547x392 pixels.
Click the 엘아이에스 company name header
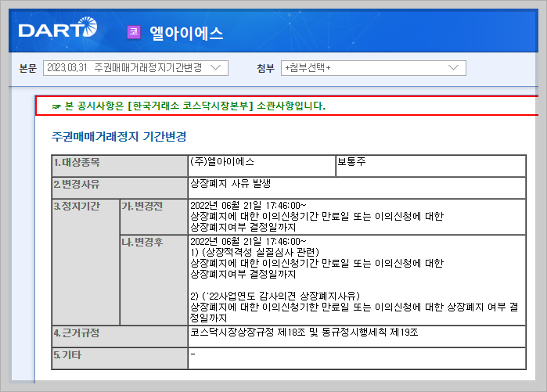pos(186,33)
